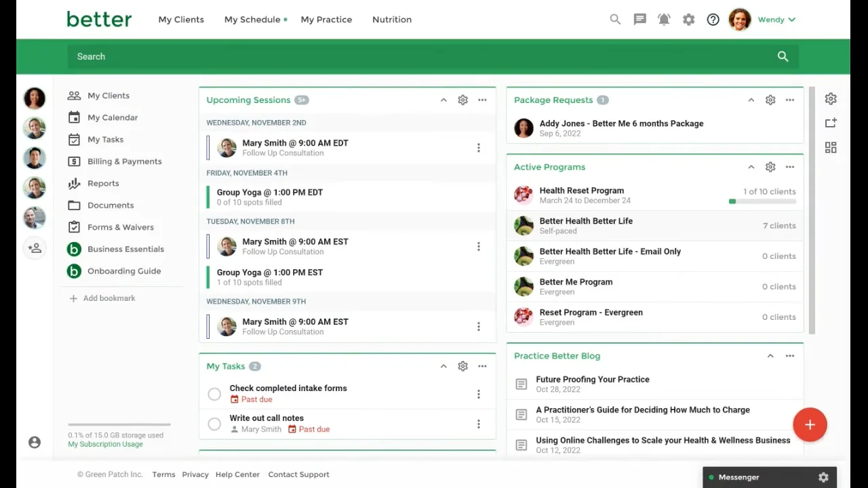Open Forms & Waivers in sidebar
The width and height of the screenshot is (868, 488).
pos(111,227)
